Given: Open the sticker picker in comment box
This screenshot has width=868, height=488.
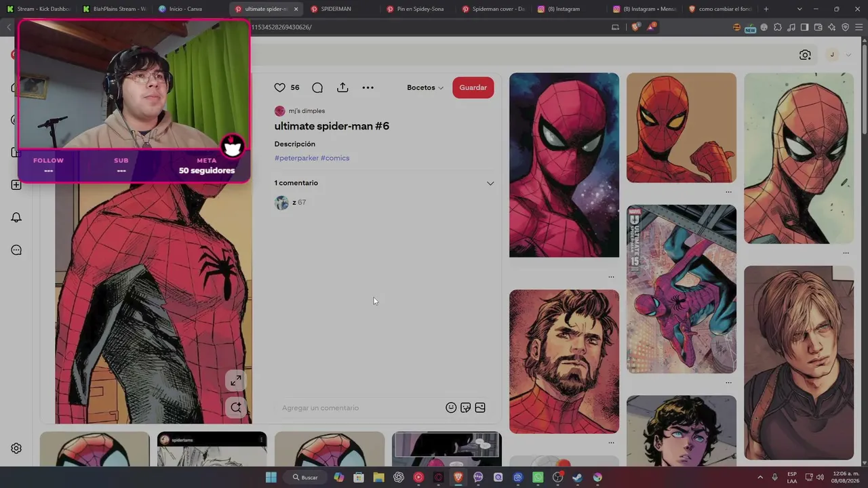Looking at the screenshot, I should coord(465,407).
